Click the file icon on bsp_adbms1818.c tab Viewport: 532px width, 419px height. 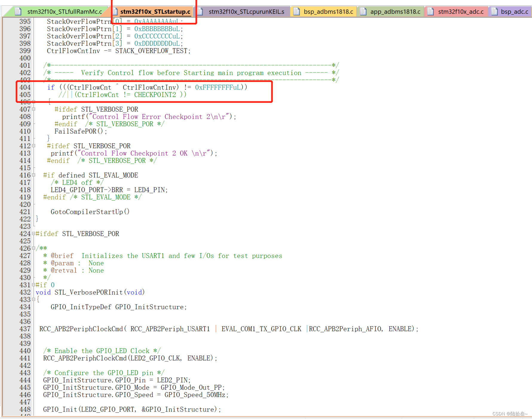pyautogui.click(x=296, y=11)
